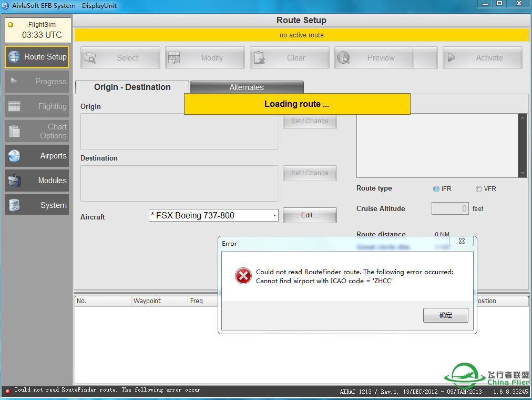The width and height of the screenshot is (532, 400).
Task: Maximize the AivlaSoft EFB window
Action: [x=499, y=4]
